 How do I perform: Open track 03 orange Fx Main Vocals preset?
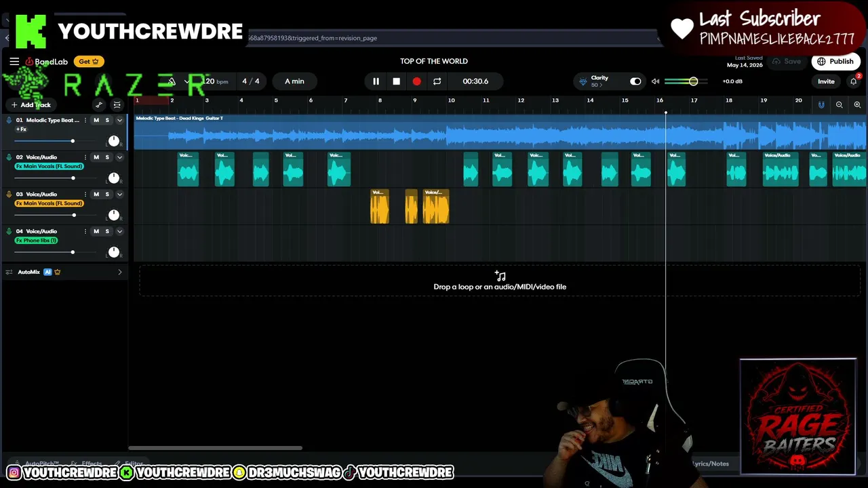point(49,203)
